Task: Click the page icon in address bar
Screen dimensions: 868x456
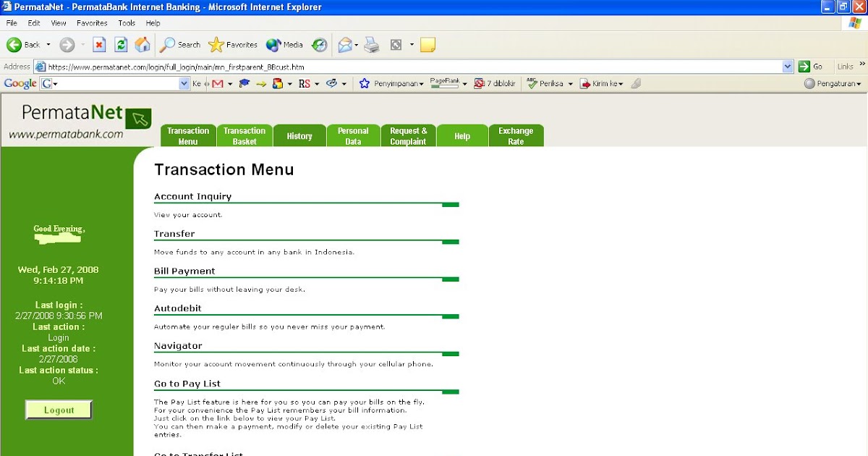Action: click(x=41, y=66)
